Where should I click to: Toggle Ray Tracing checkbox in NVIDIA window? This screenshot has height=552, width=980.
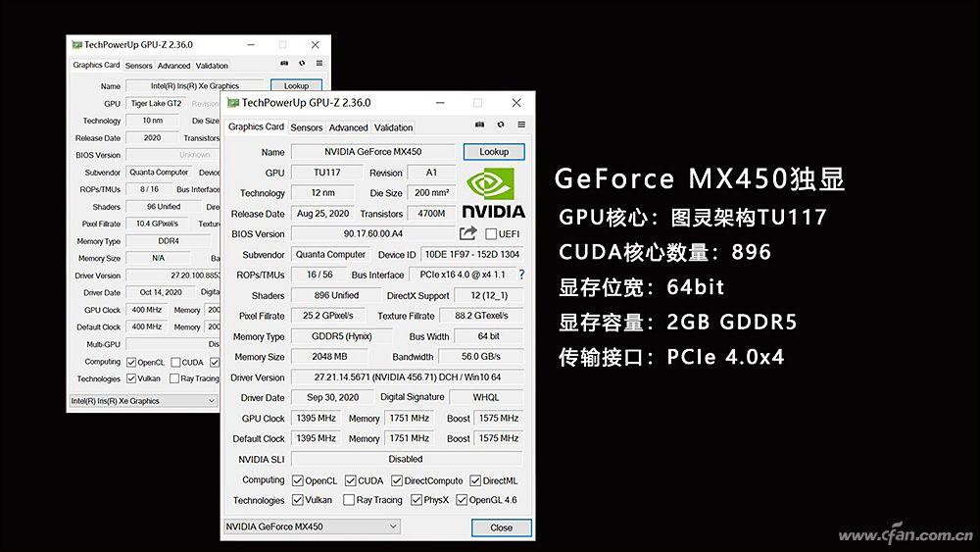349,500
